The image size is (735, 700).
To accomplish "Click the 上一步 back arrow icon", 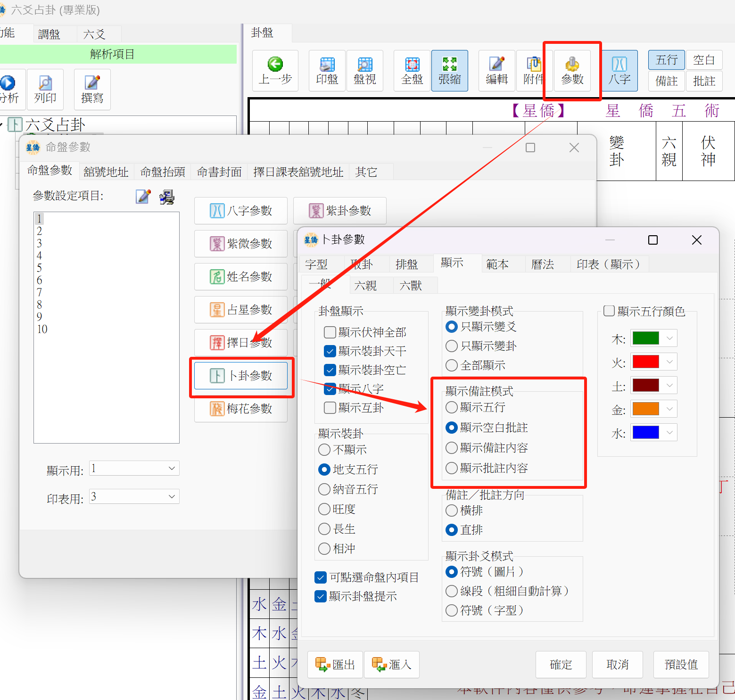I will pos(275,70).
